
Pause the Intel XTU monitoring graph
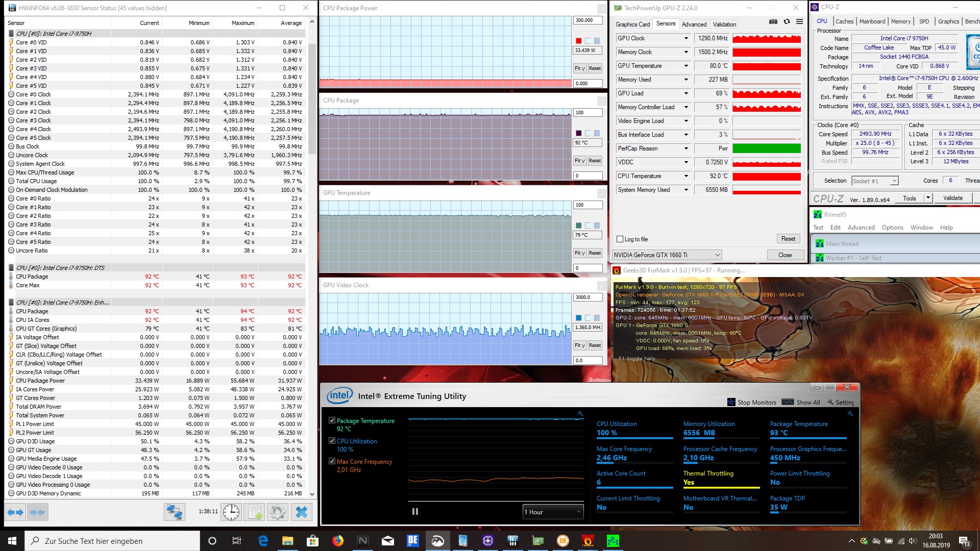[x=415, y=511]
